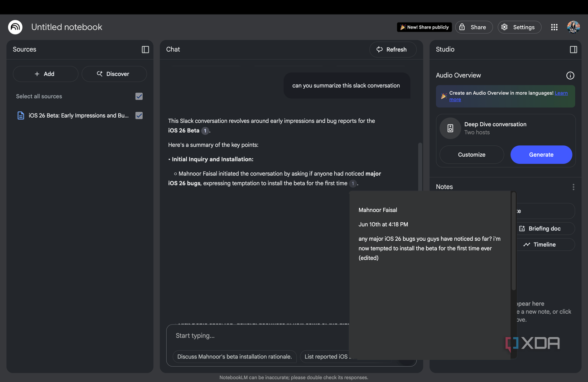Customize the Audio Overview
The width and height of the screenshot is (588, 382).
(472, 154)
